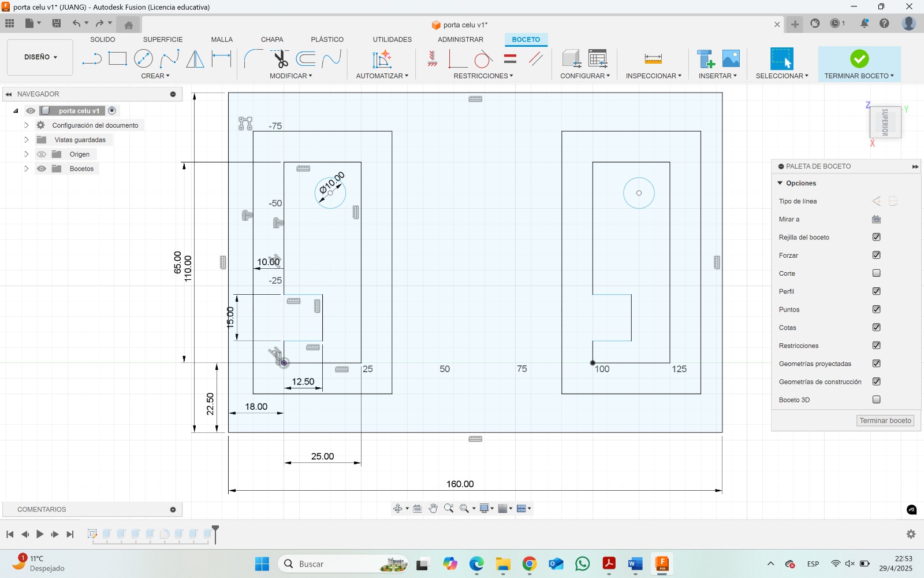
Task: Select the Fillet tool in Modificar
Action: [x=253, y=59]
